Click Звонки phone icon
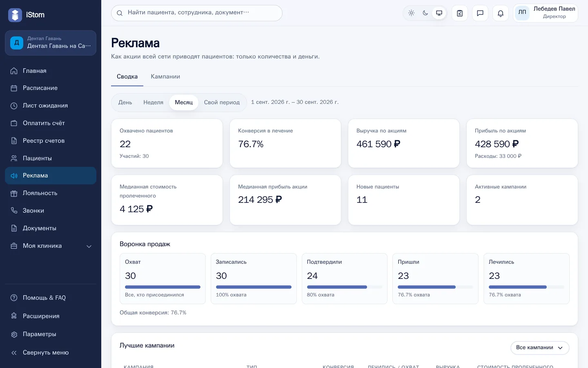Image resolution: width=588 pixels, height=368 pixels. (14, 211)
